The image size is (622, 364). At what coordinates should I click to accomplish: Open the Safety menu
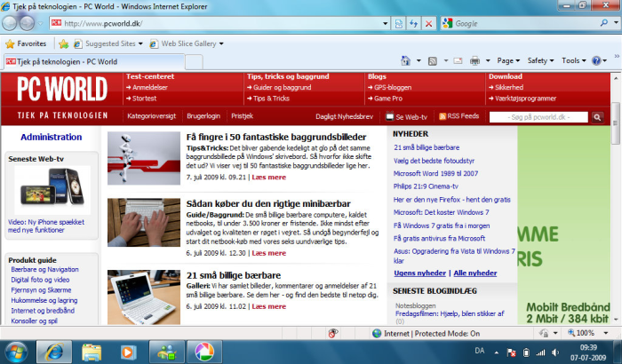coord(540,60)
